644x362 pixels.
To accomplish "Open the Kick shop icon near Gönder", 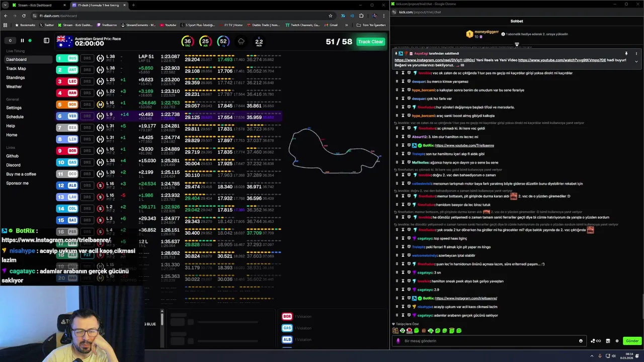I will click(x=608, y=341).
